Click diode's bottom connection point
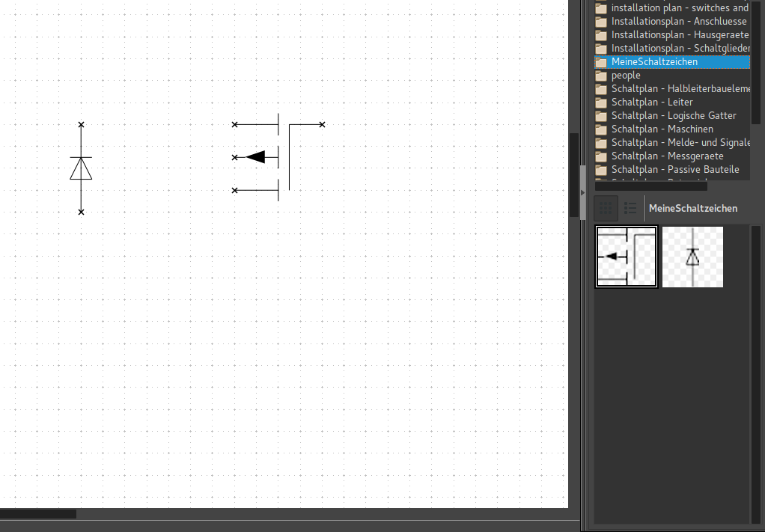Viewport: 765px width, 532px height. coord(81,212)
